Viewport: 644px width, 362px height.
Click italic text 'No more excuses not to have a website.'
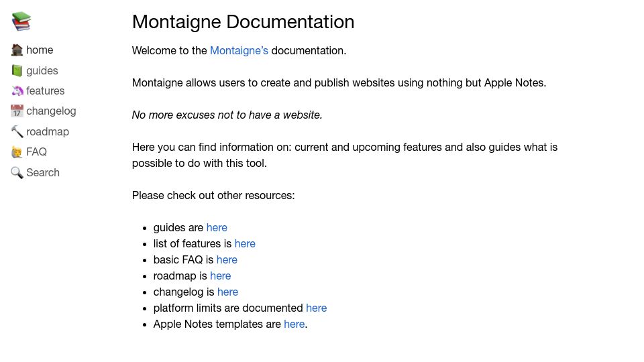click(227, 115)
